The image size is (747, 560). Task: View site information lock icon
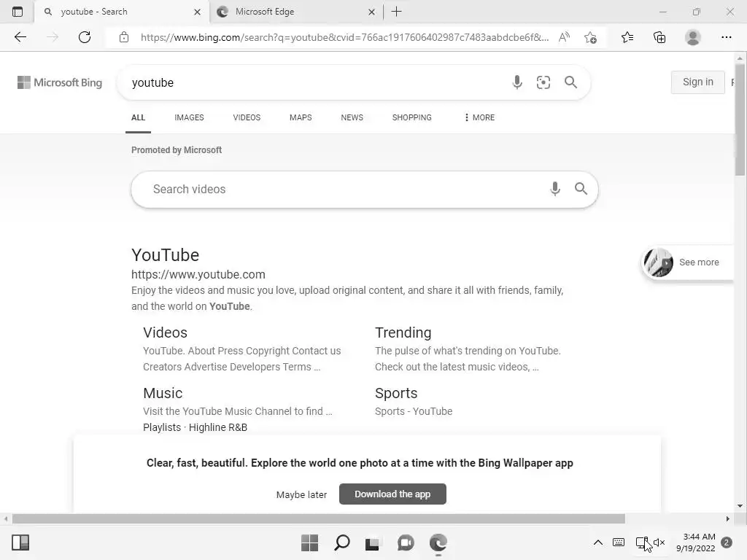point(124,37)
